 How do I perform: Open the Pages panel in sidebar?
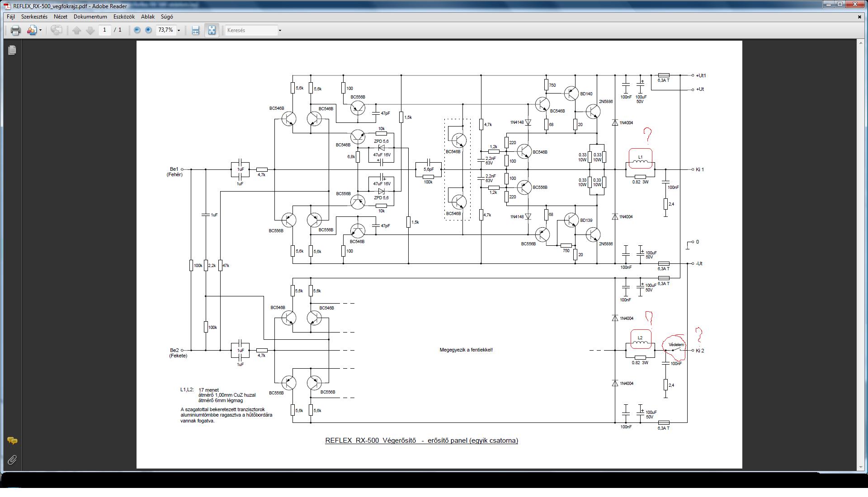(x=12, y=50)
